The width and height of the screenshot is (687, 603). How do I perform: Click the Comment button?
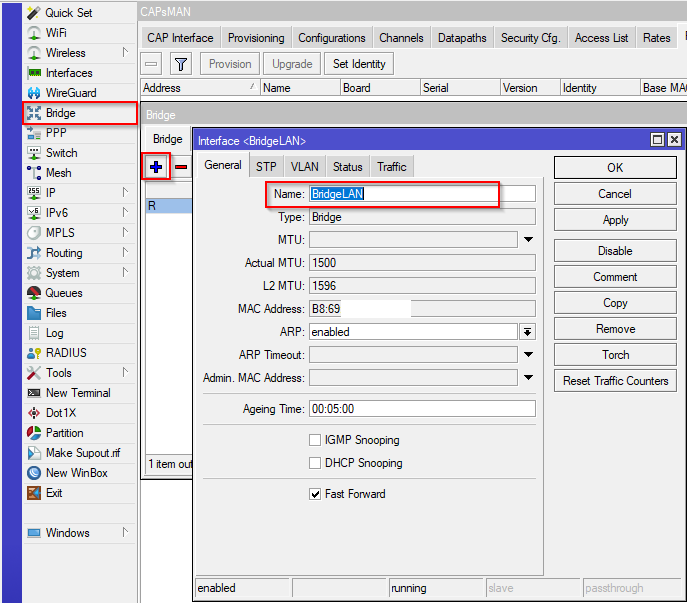click(615, 277)
